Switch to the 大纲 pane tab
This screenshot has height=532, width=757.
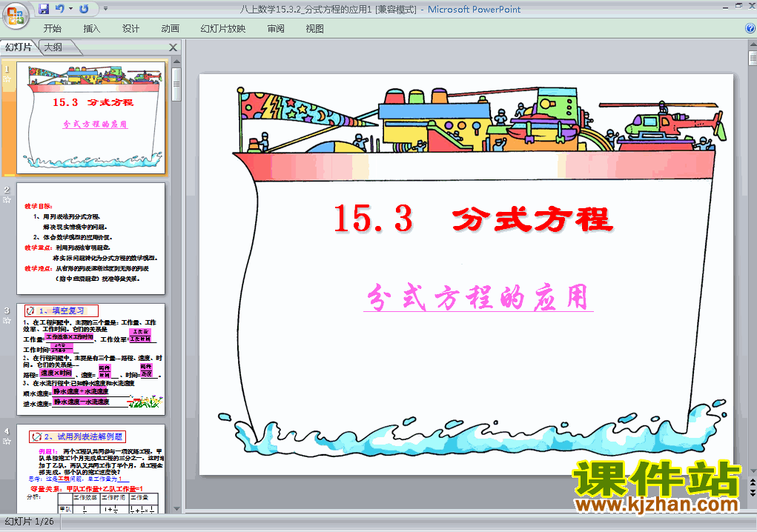[53, 47]
